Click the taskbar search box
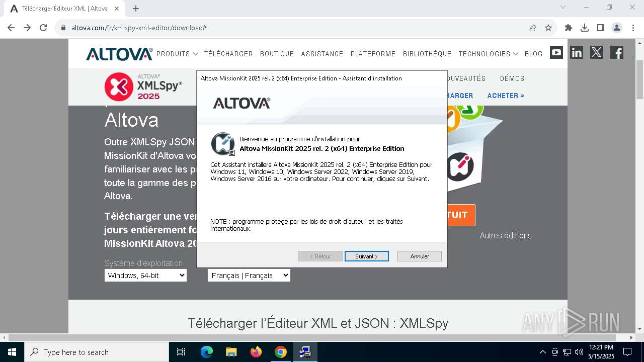 tap(97, 352)
